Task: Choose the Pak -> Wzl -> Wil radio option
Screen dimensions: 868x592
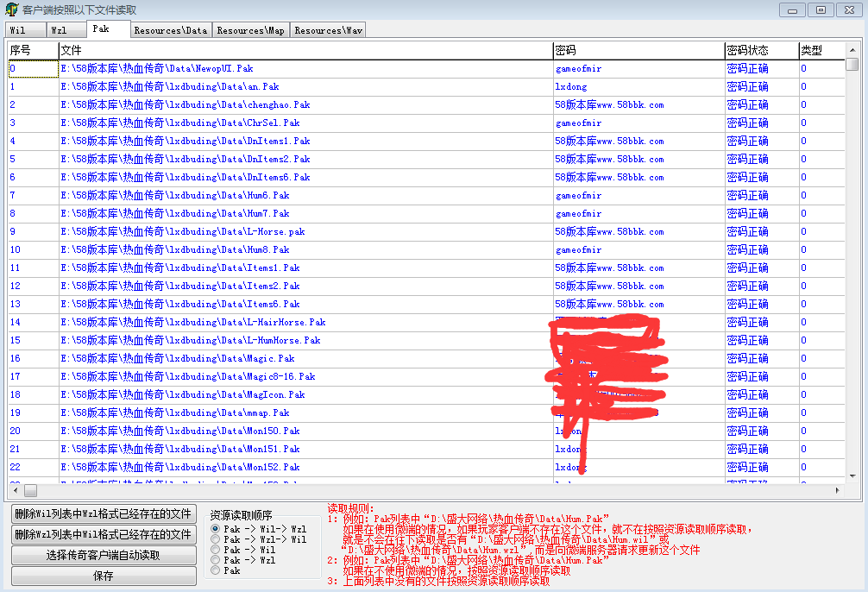Action: [x=216, y=539]
